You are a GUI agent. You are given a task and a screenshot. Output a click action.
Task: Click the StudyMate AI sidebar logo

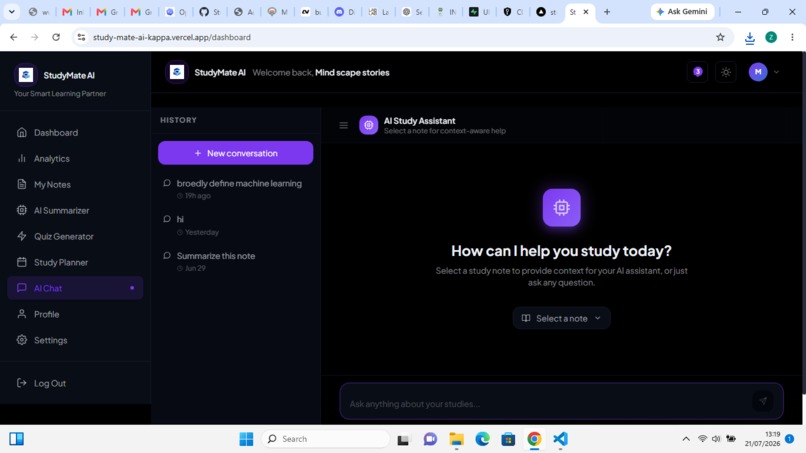point(26,75)
